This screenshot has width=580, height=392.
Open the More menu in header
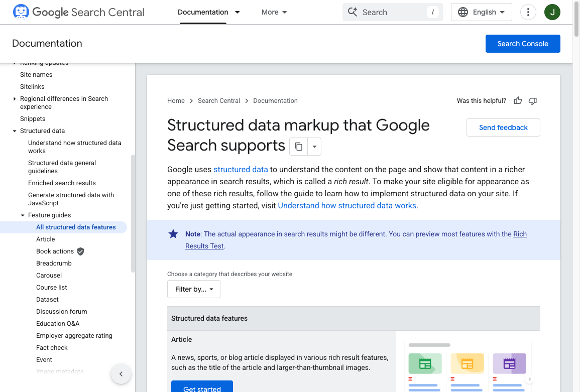[274, 12]
